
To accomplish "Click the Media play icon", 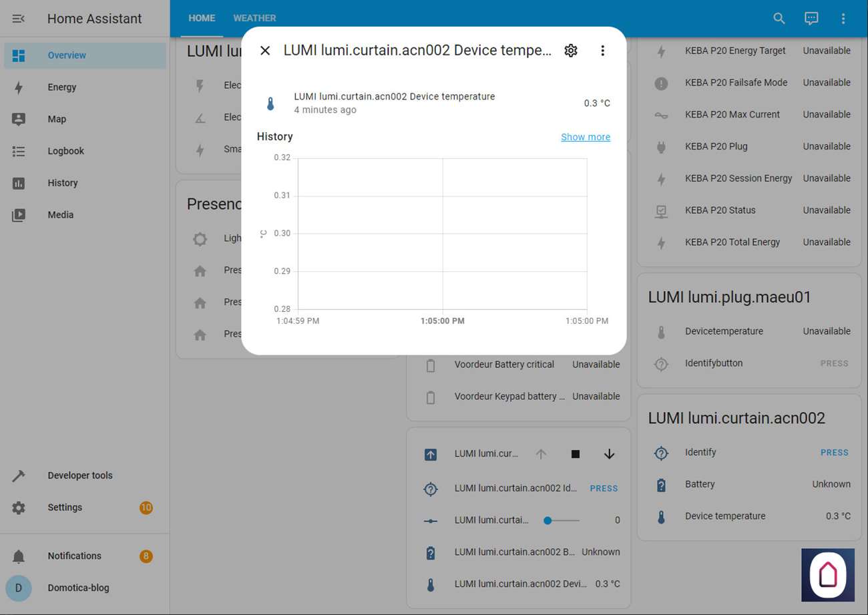I will coord(19,215).
